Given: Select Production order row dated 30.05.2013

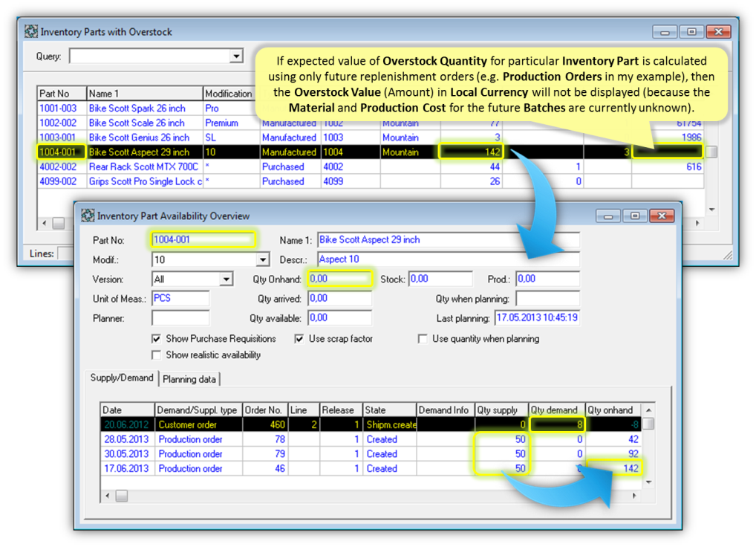Looking at the screenshot, I should coord(371,454).
